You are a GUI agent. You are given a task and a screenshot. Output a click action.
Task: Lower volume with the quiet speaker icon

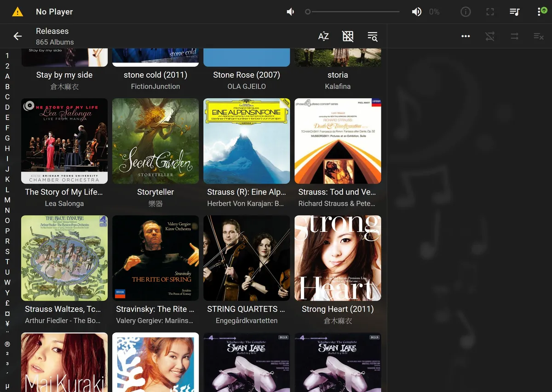(x=291, y=12)
